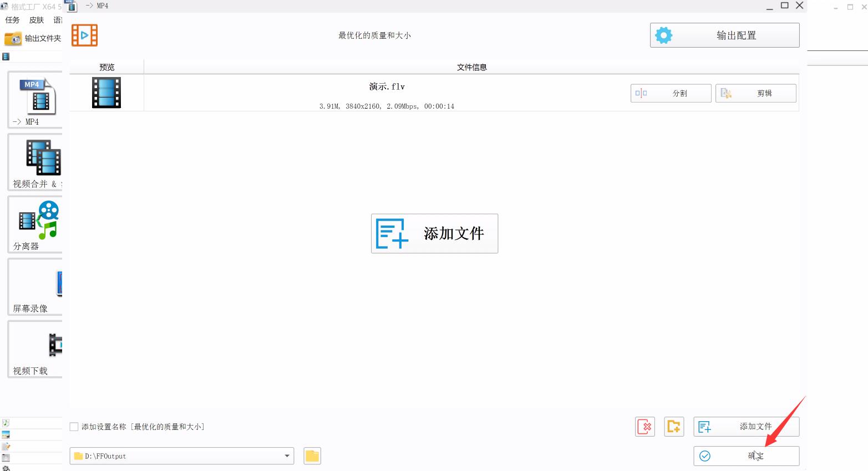868x471 pixels.
Task: Click the 演示.flv film thumbnail
Action: 106,93
